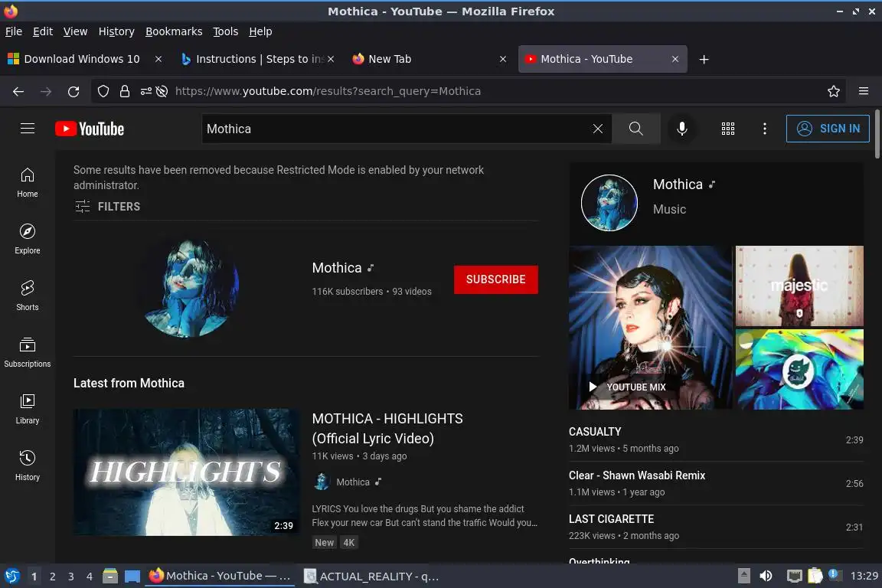The height and width of the screenshot is (588, 882).
Task: Reload the page with the refresh icon
Action: click(73, 91)
